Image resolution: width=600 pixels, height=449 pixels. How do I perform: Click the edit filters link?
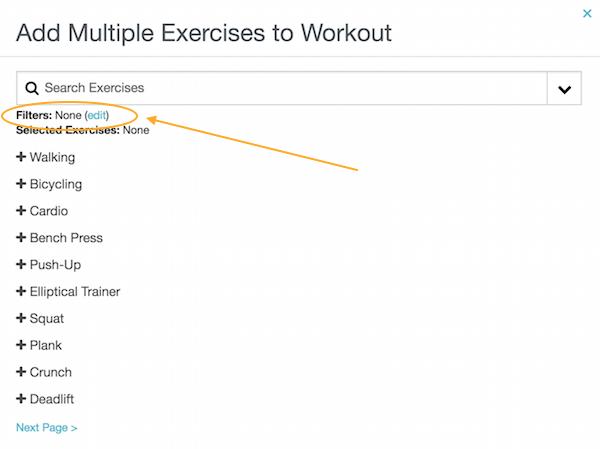(98, 116)
